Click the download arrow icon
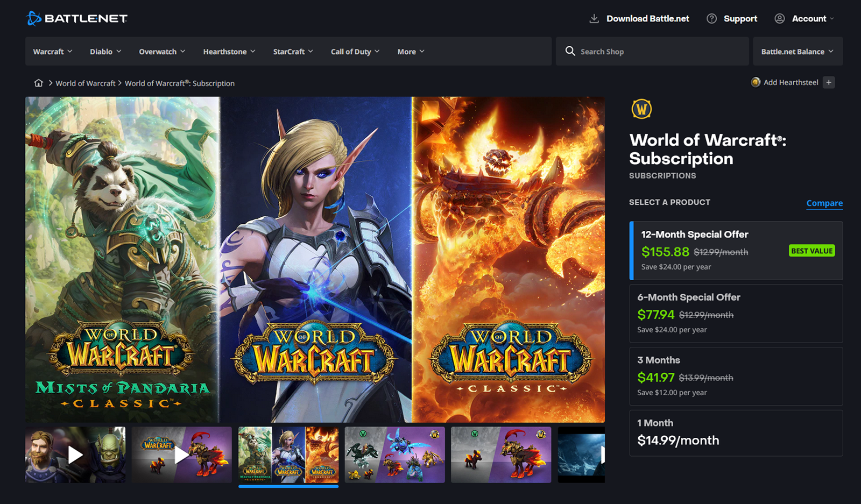861x504 pixels. point(594,19)
